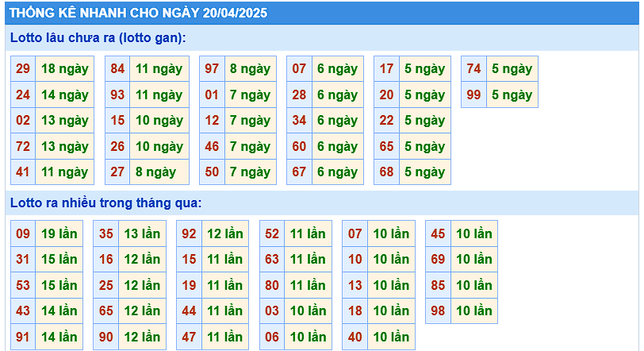Select lotto number 74
644x351 pixels.
pos(474,68)
